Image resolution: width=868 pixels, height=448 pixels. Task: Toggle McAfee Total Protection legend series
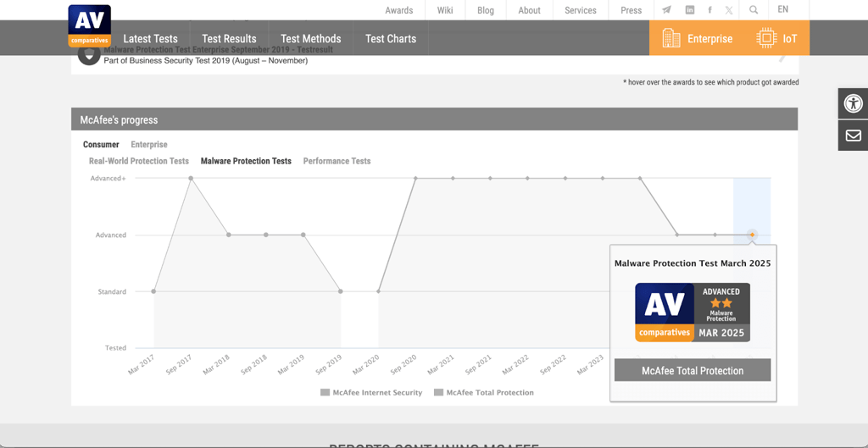[x=484, y=393]
